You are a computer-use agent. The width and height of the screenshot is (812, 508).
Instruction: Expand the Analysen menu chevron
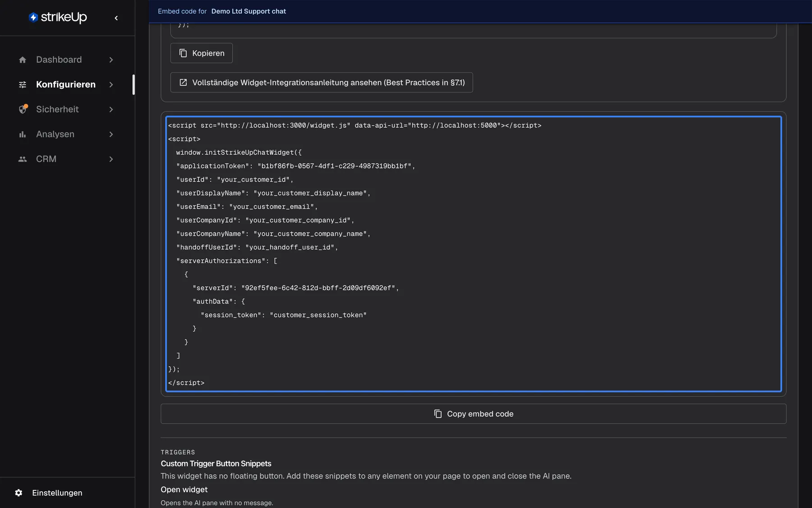coord(111,134)
